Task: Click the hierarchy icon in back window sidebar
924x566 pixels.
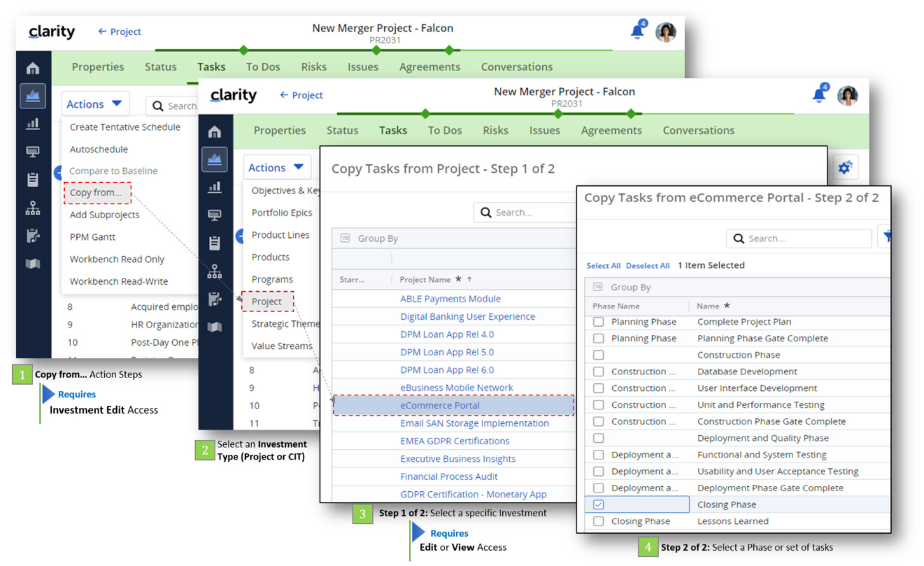Action: click(33, 208)
